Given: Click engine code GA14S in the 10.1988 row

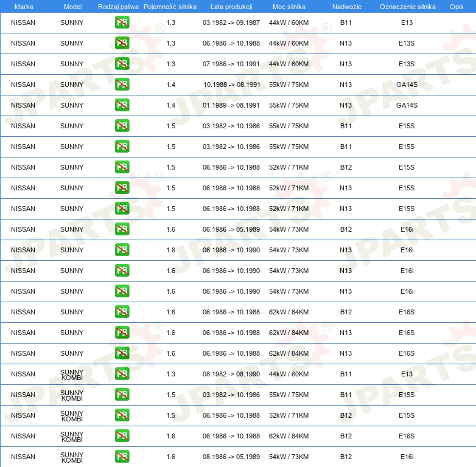Looking at the screenshot, I should [x=407, y=85].
